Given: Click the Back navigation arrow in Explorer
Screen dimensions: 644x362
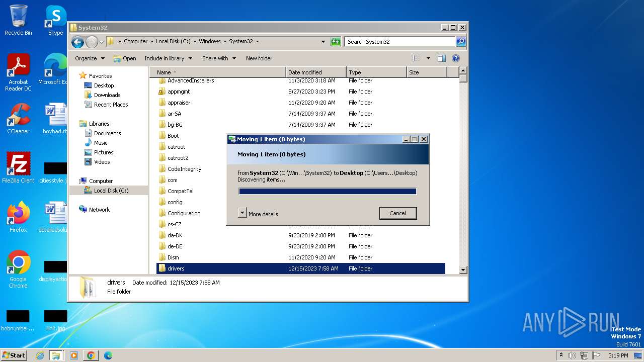Looking at the screenshot, I should click(x=77, y=42).
